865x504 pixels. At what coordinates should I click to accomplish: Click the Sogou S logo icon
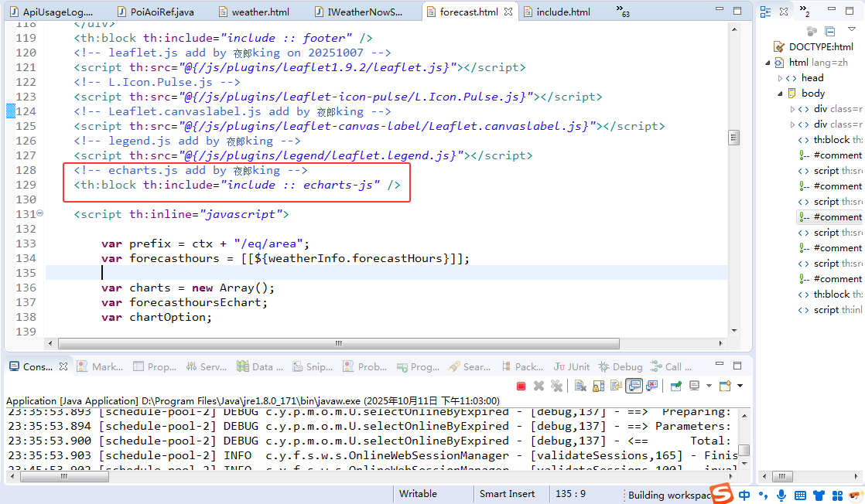coord(722,493)
